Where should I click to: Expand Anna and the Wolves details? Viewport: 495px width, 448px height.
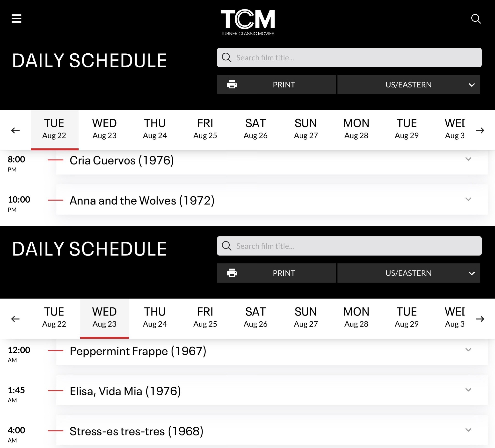point(468,199)
